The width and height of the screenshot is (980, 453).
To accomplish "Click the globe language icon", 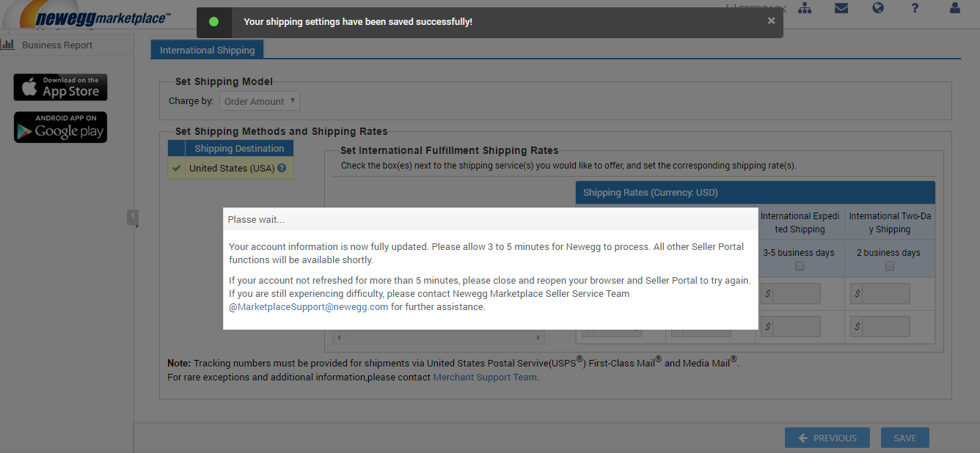I will pyautogui.click(x=878, y=8).
